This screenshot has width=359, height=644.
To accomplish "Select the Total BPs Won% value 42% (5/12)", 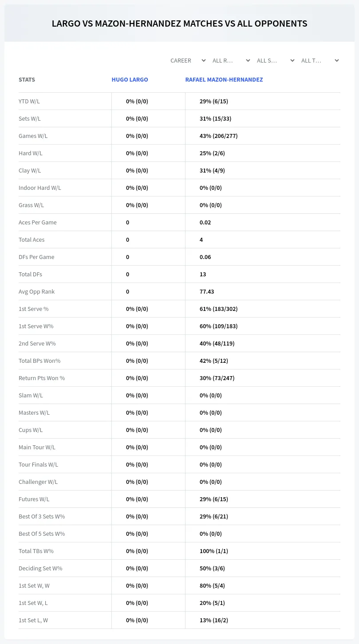I will click(214, 361).
